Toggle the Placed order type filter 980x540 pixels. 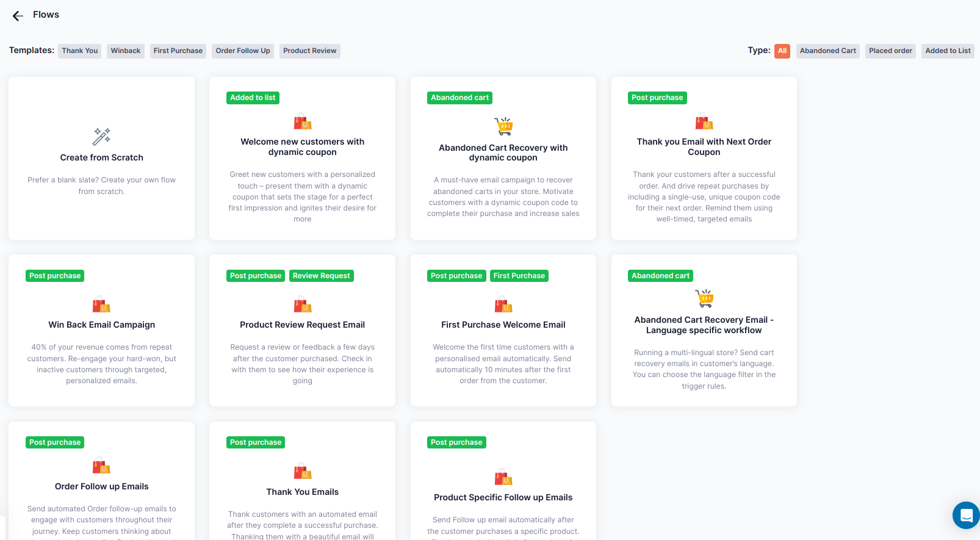(x=890, y=51)
